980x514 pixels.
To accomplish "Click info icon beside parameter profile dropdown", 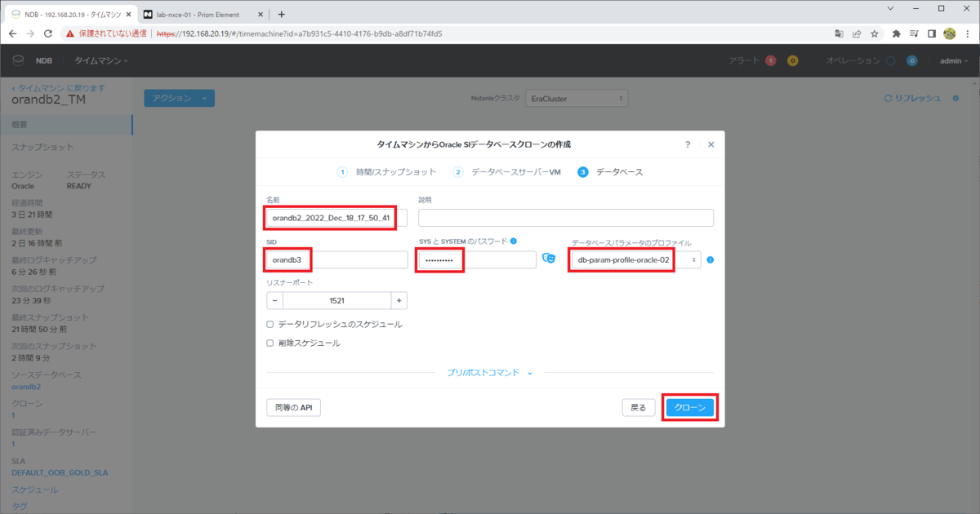I will [x=710, y=259].
